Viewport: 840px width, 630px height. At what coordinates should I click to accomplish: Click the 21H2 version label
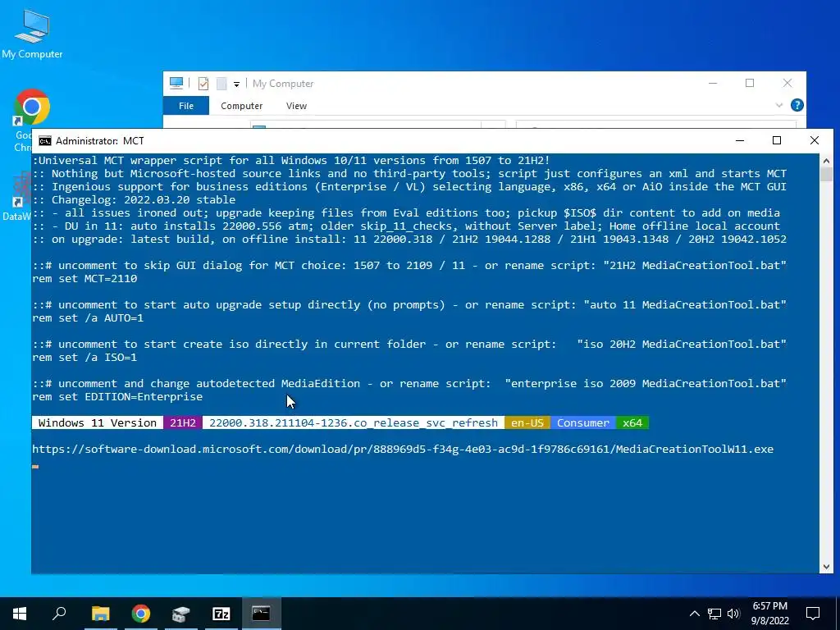tap(183, 422)
